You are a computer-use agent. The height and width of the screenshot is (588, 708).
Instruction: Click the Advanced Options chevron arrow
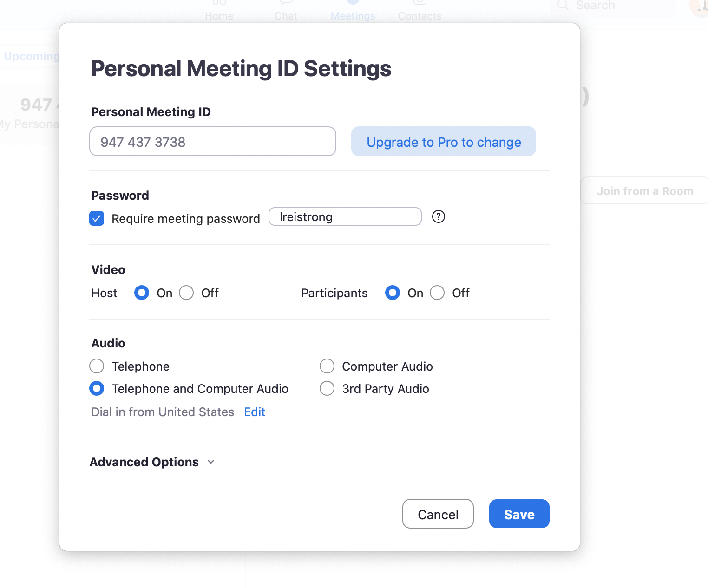211,462
